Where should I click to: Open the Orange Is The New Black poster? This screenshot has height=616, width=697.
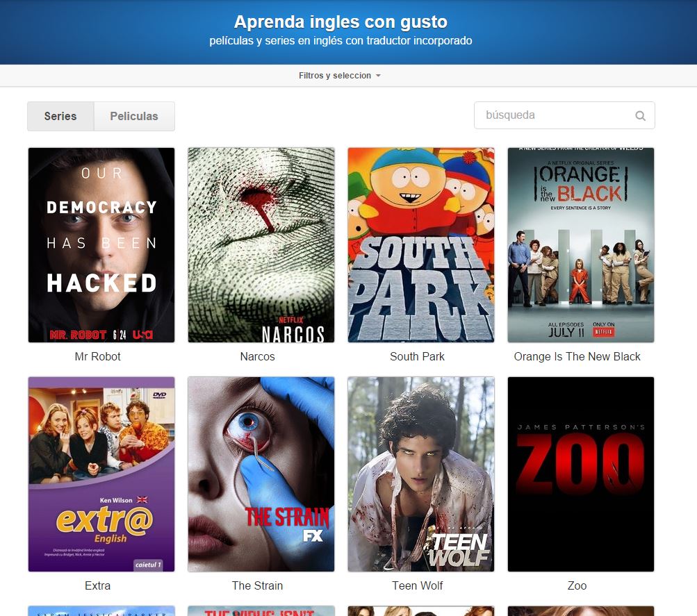tap(580, 245)
